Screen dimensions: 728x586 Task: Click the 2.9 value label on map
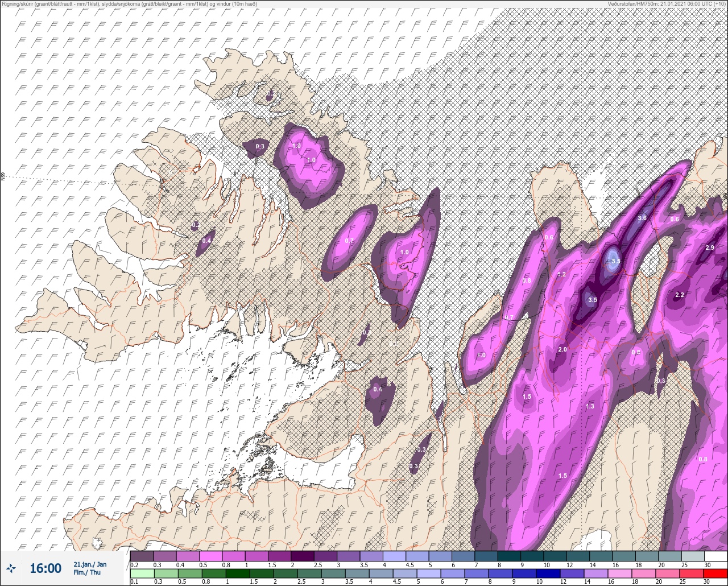pos(709,247)
